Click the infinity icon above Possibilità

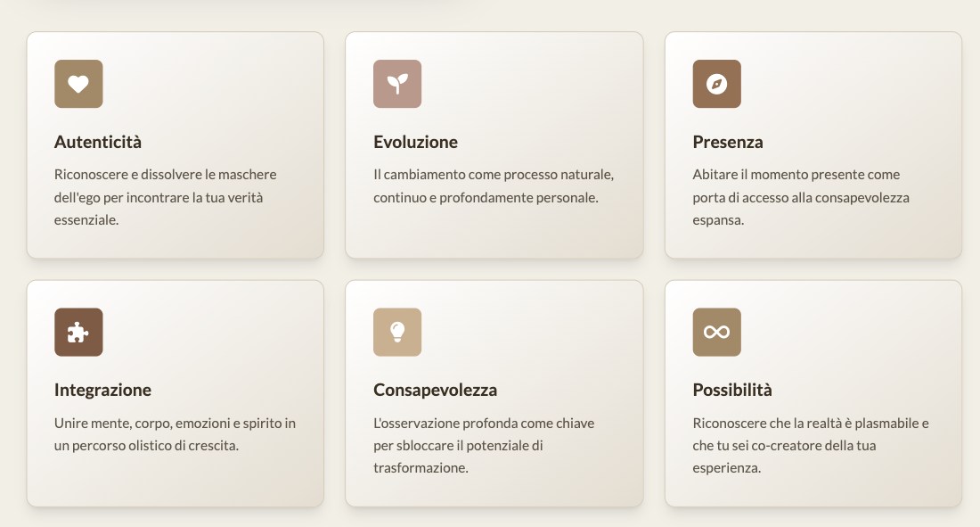716,332
